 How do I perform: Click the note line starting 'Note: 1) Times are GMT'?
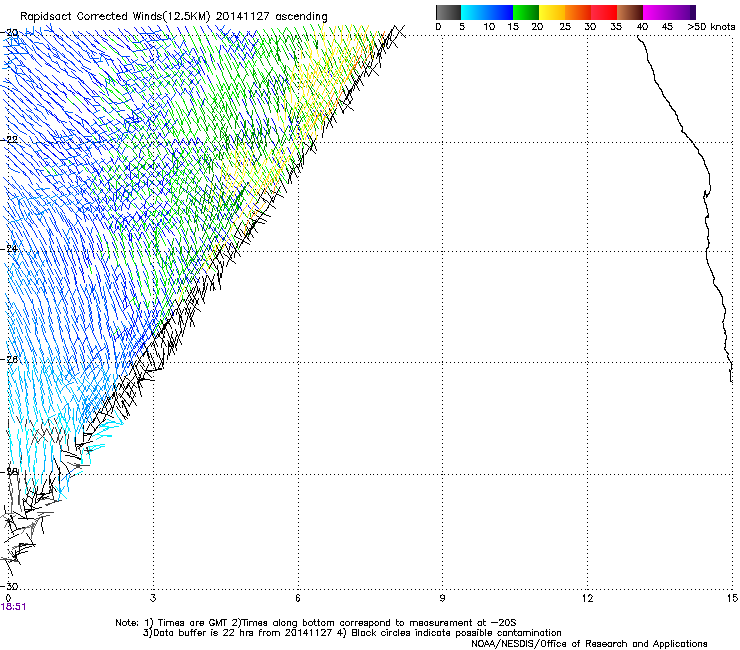(316, 623)
